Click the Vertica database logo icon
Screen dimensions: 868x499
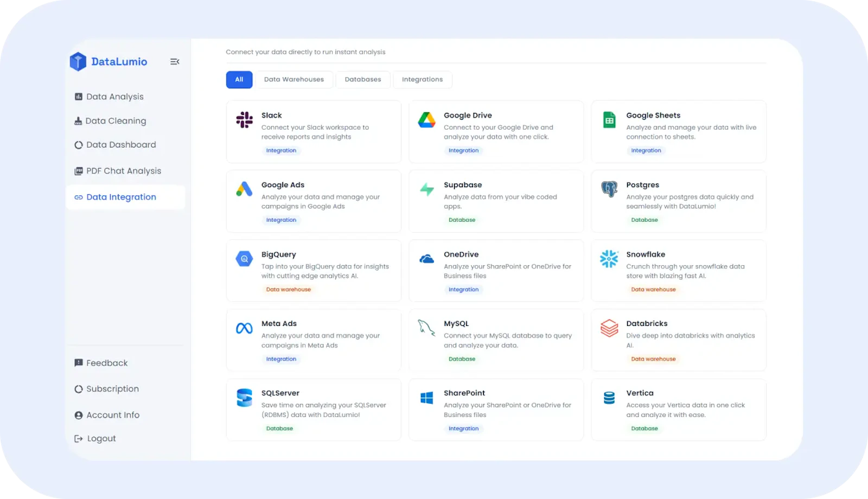pyautogui.click(x=609, y=398)
